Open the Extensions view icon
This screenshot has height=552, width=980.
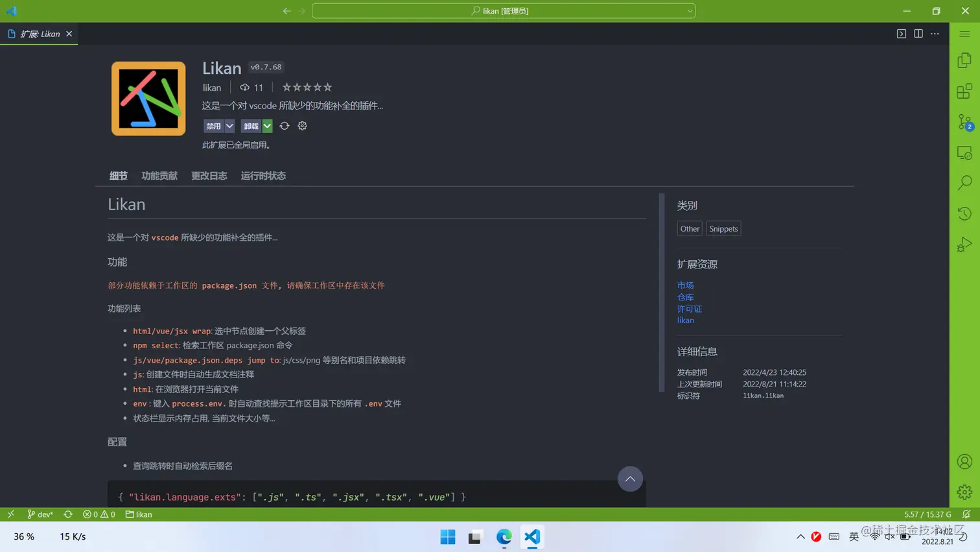point(964,91)
